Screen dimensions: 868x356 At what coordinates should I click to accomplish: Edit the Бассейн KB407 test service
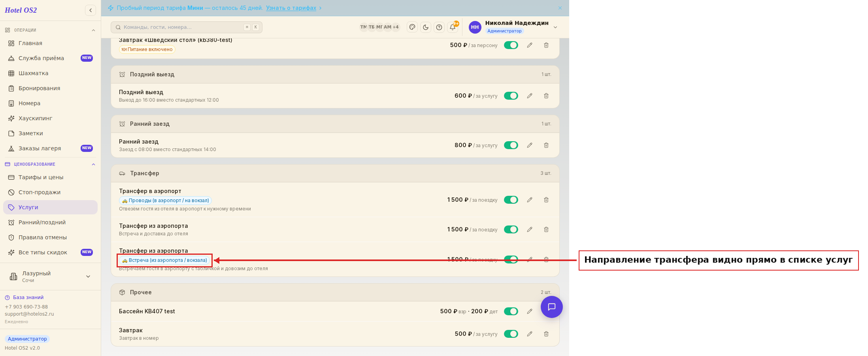(530, 311)
